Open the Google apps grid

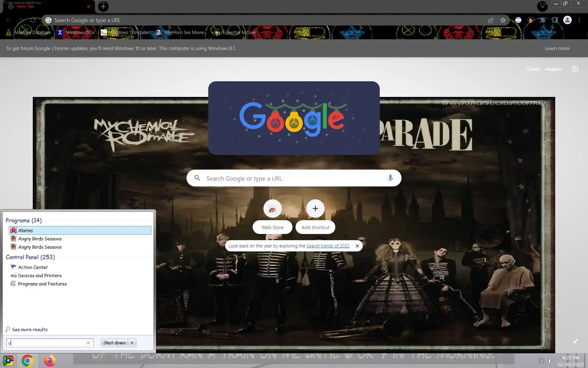click(x=575, y=69)
